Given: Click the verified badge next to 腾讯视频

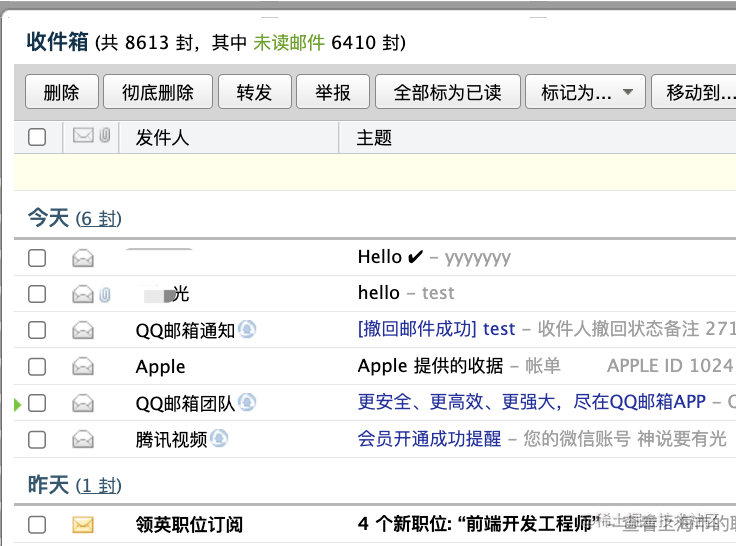Looking at the screenshot, I should [219, 438].
